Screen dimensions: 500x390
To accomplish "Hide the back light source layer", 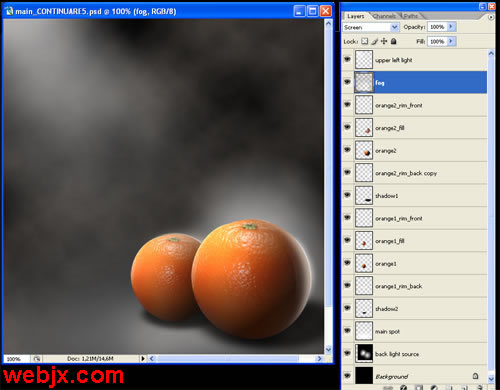I will coord(347,353).
